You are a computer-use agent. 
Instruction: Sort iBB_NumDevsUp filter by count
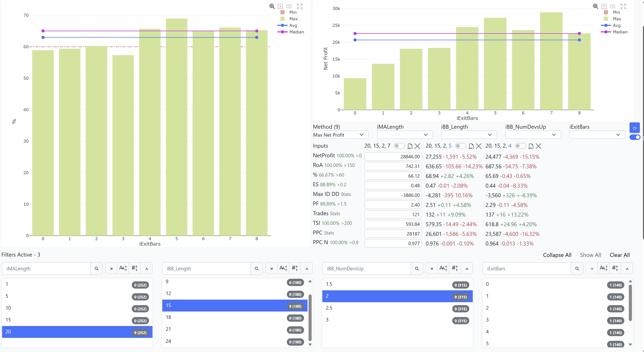click(455, 268)
